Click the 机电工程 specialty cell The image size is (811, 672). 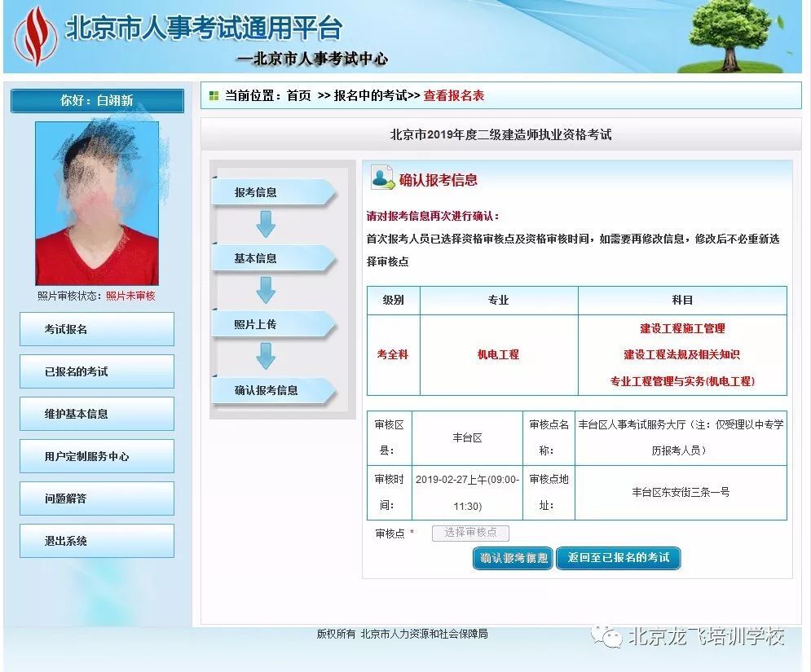click(499, 354)
